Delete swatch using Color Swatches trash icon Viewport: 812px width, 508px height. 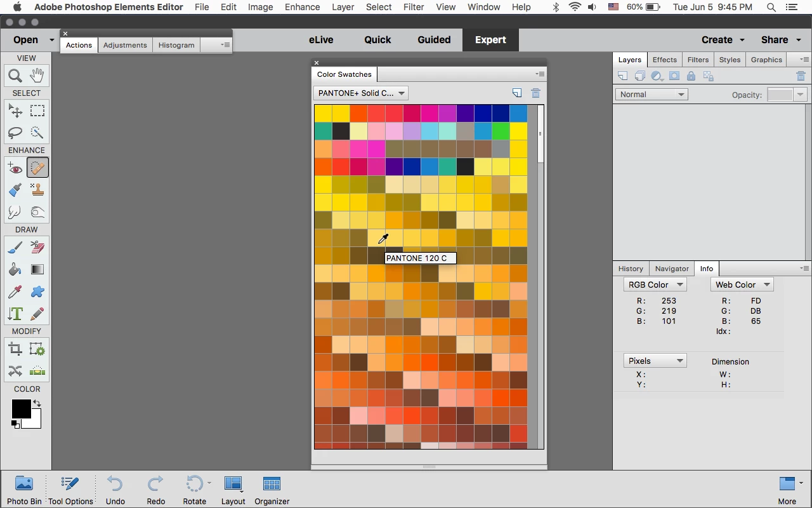(x=535, y=93)
